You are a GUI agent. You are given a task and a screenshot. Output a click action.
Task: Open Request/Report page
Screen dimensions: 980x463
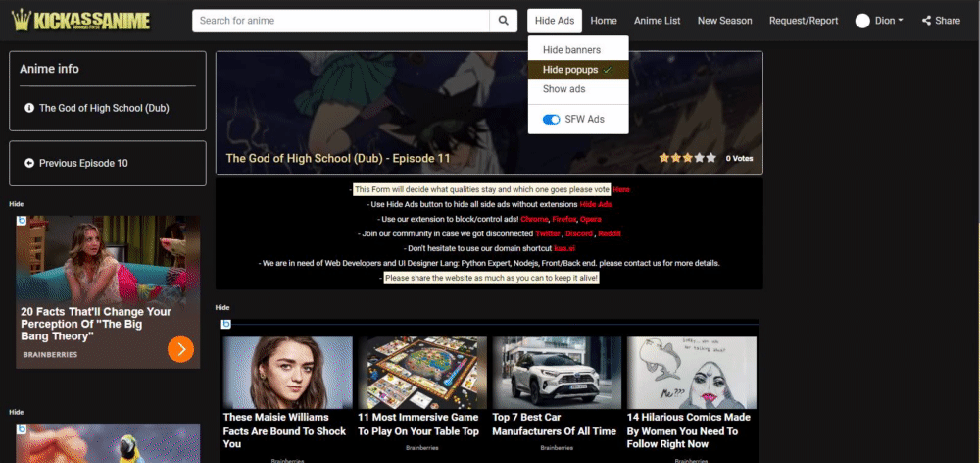[804, 21]
